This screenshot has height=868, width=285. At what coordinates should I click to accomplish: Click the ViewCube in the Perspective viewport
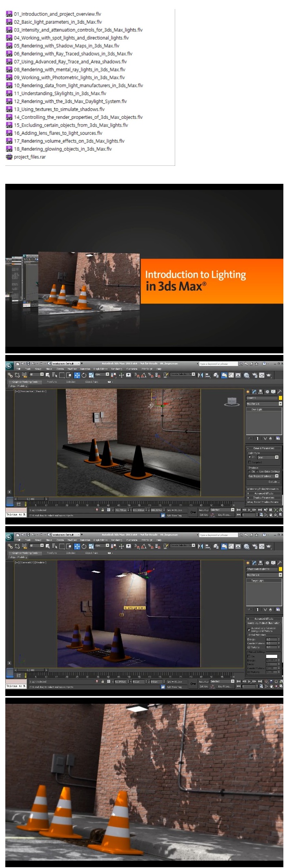pyautogui.click(x=232, y=402)
